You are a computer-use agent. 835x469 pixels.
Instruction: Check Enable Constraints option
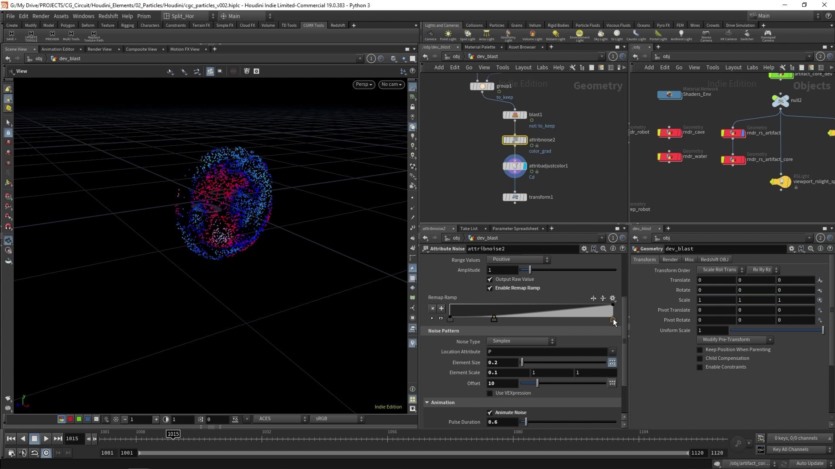[x=700, y=367]
